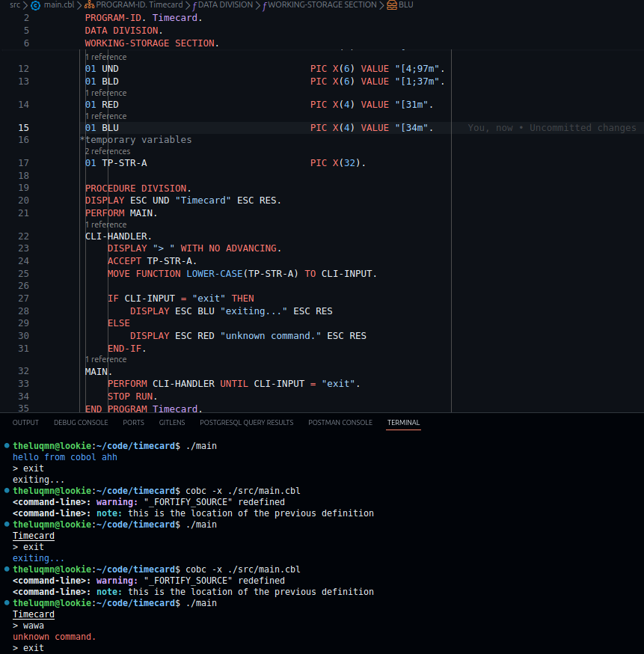Open PROGRAM-ID. Timecard breadcrumb item
The width and height of the screenshot is (644, 654).
139,5
